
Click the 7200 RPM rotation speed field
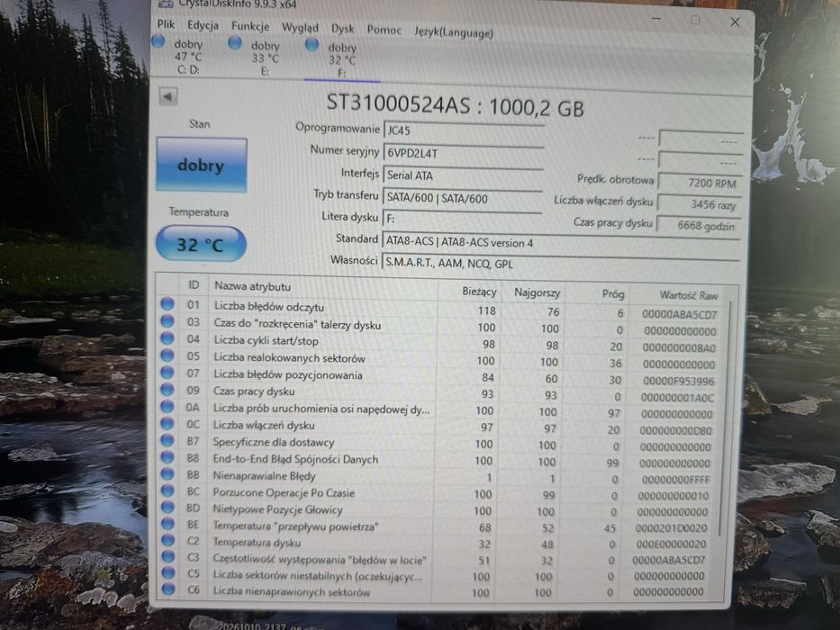[700, 183]
